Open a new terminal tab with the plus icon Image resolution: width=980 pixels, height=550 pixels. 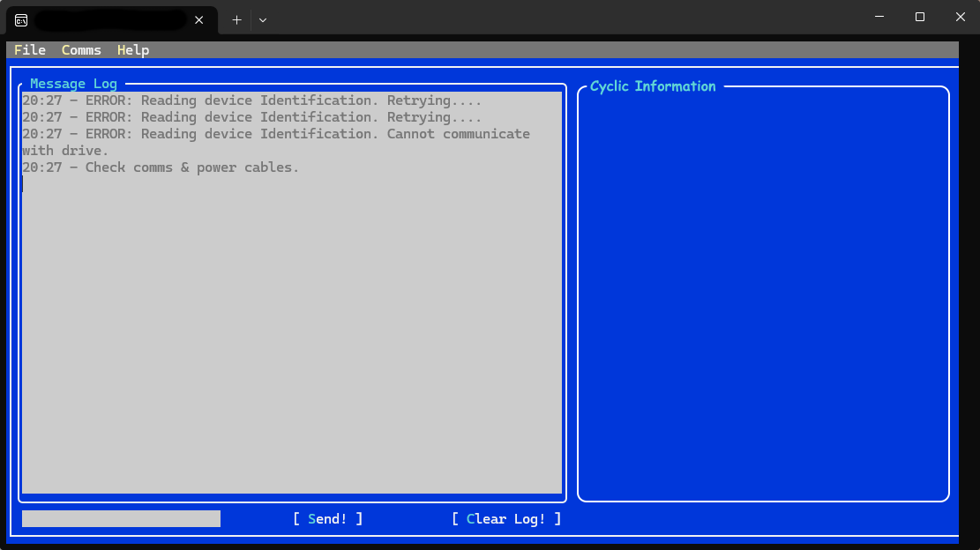point(236,19)
